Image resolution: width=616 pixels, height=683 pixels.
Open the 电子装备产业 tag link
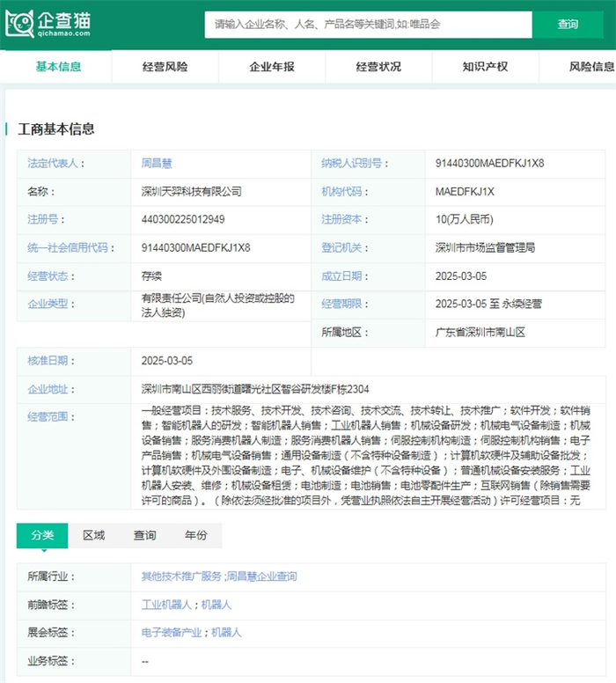(x=173, y=633)
